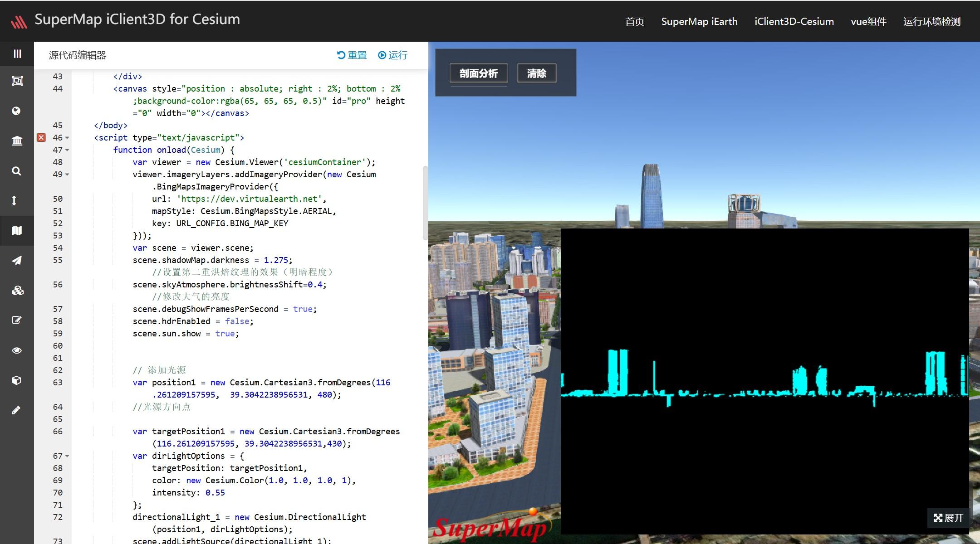Collapse the script block at line 46

click(x=67, y=138)
